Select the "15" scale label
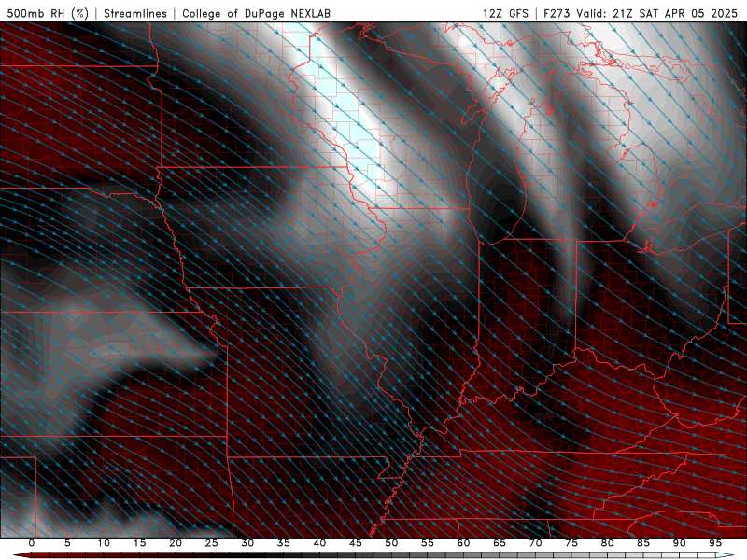The image size is (747, 560). point(139,543)
